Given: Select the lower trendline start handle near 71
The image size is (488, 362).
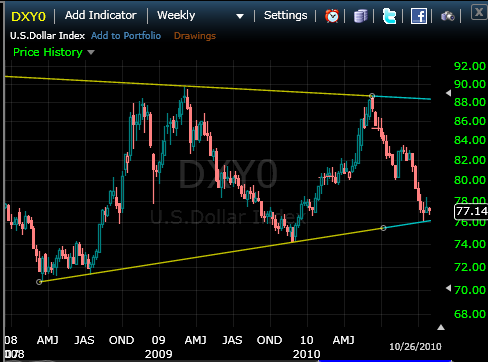Looking at the screenshot, I should coord(39,282).
